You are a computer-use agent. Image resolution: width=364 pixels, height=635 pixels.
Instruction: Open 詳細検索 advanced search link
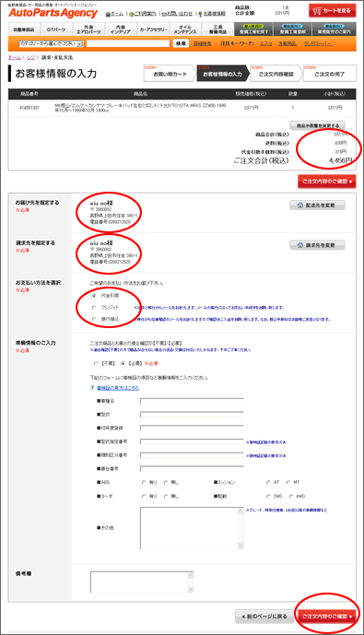(203, 43)
